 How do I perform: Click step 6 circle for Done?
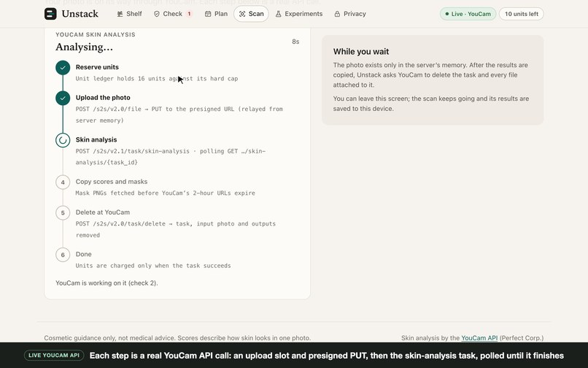coord(63,255)
